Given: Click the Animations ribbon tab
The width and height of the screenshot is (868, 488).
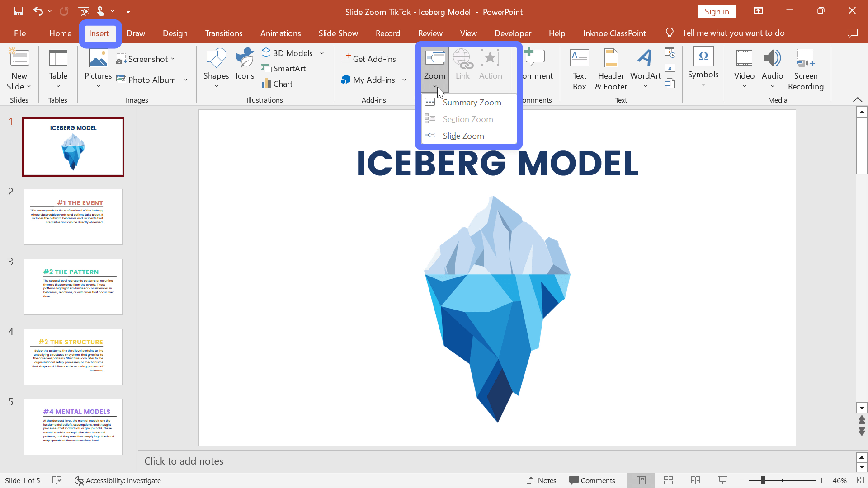Looking at the screenshot, I should (281, 33).
